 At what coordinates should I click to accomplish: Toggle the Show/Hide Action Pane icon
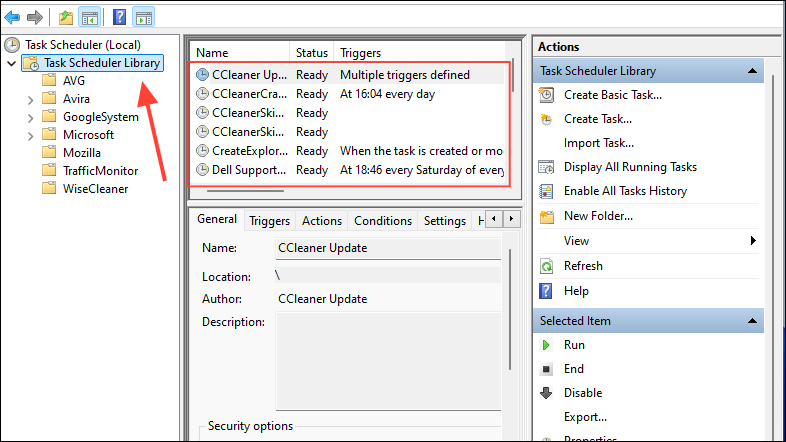point(144,18)
